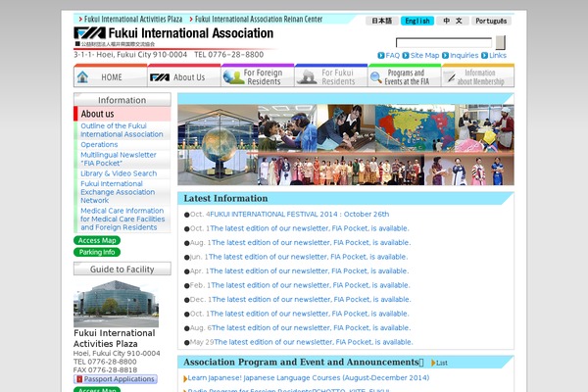
Task: Open the Site Map link
Action: coord(424,56)
